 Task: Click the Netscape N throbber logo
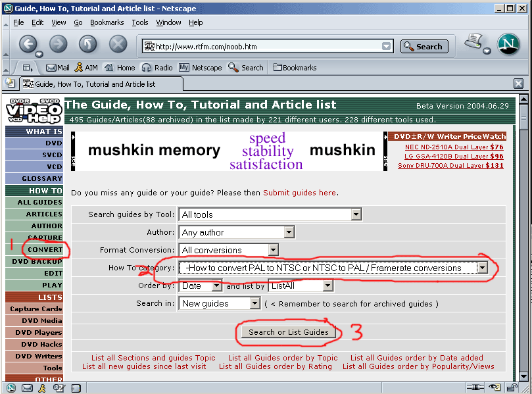point(508,44)
